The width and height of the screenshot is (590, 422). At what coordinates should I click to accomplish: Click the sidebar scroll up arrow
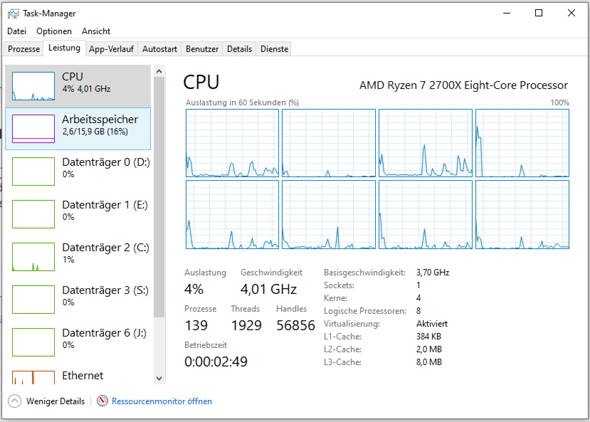pyautogui.click(x=159, y=71)
